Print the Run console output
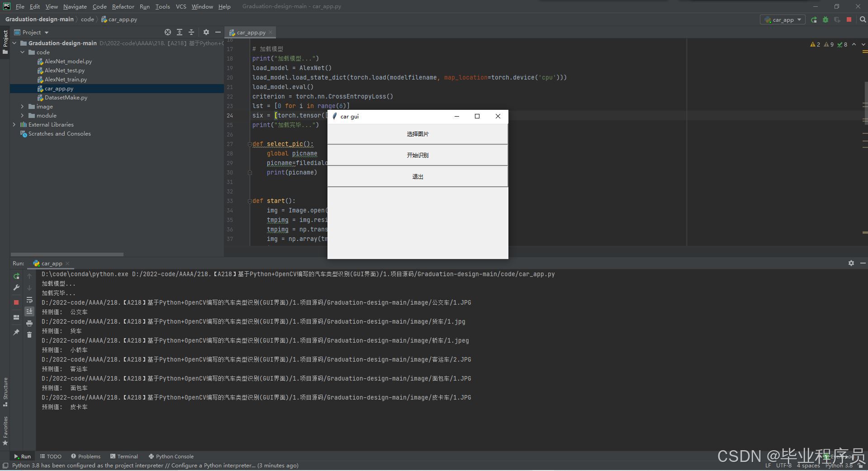The width and height of the screenshot is (868, 471). pyautogui.click(x=29, y=324)
